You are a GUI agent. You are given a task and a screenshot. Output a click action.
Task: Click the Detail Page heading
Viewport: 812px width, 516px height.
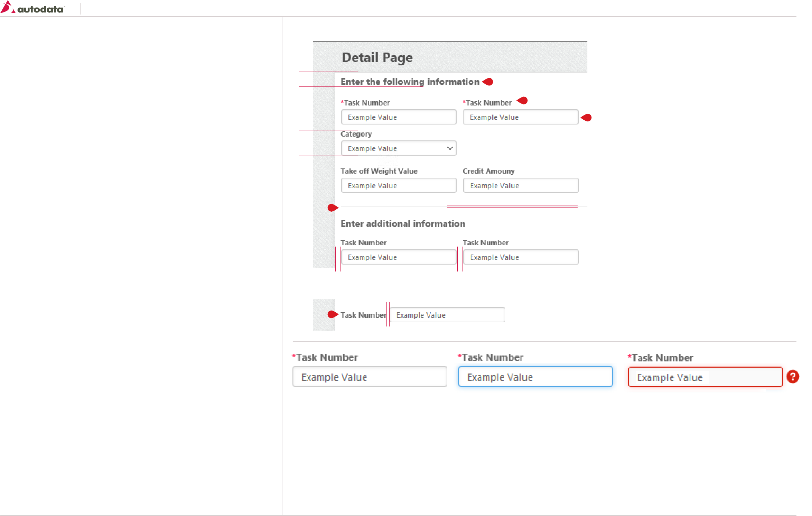point(377,57)
